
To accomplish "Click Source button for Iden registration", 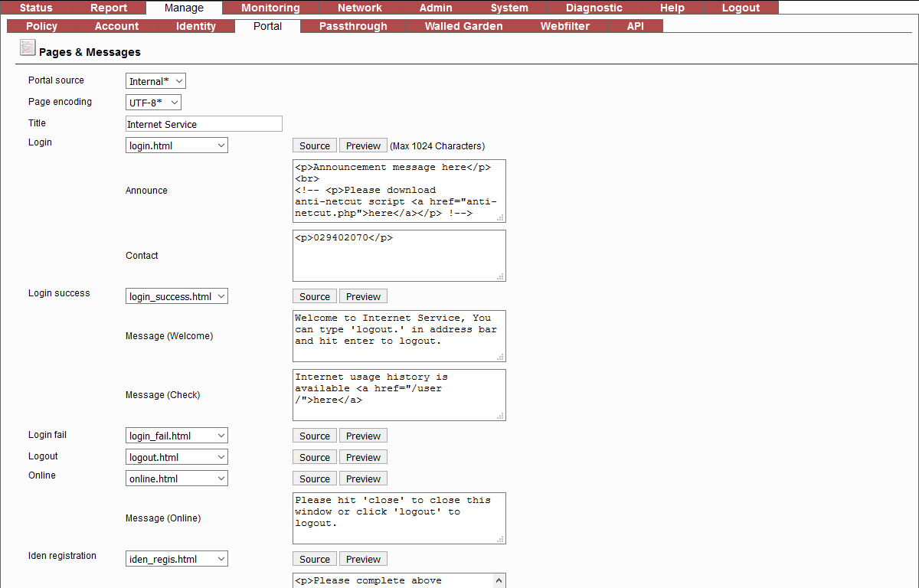I will [315, 559].
